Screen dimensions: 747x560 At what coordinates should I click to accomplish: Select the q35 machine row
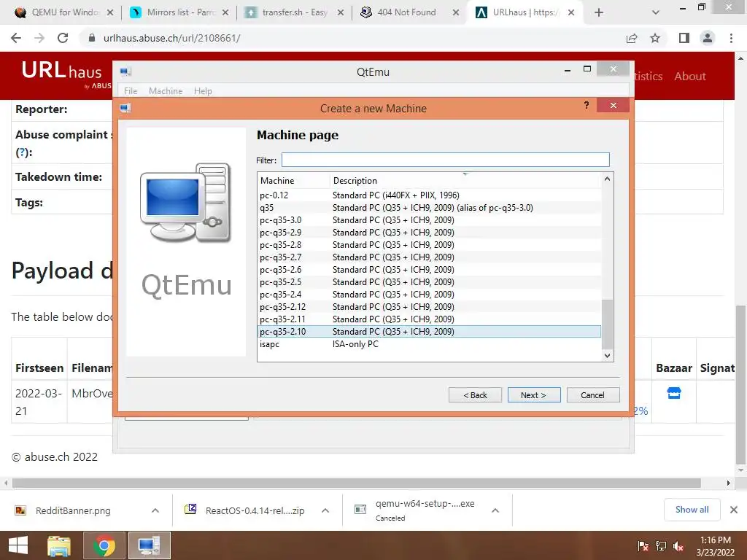point(429,208)
